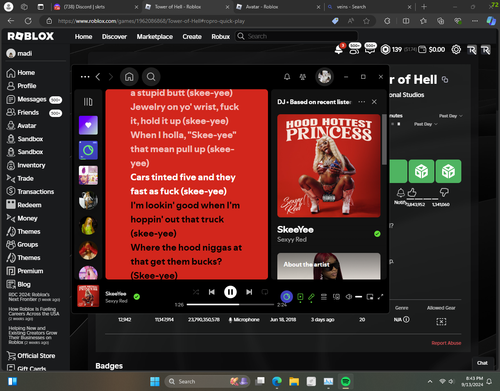The width and height of the screenshot is (500, 391).
Task: Toggle shuffle in Spotify player
Action: 196,292
